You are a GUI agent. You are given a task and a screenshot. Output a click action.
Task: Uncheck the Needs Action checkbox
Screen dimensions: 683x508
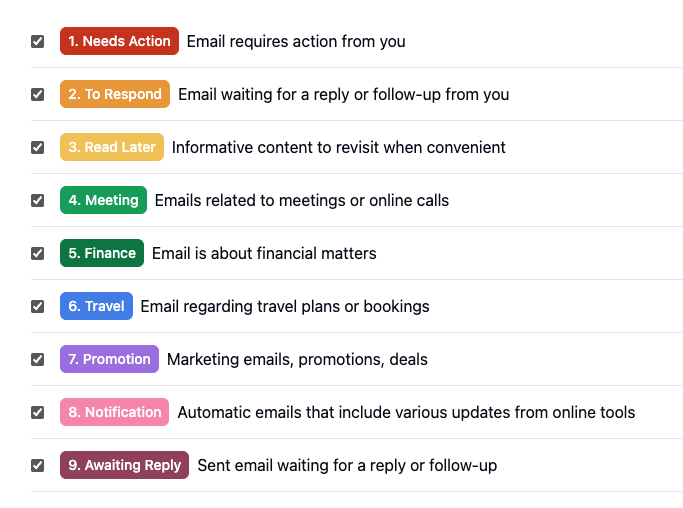coord(37,41)
